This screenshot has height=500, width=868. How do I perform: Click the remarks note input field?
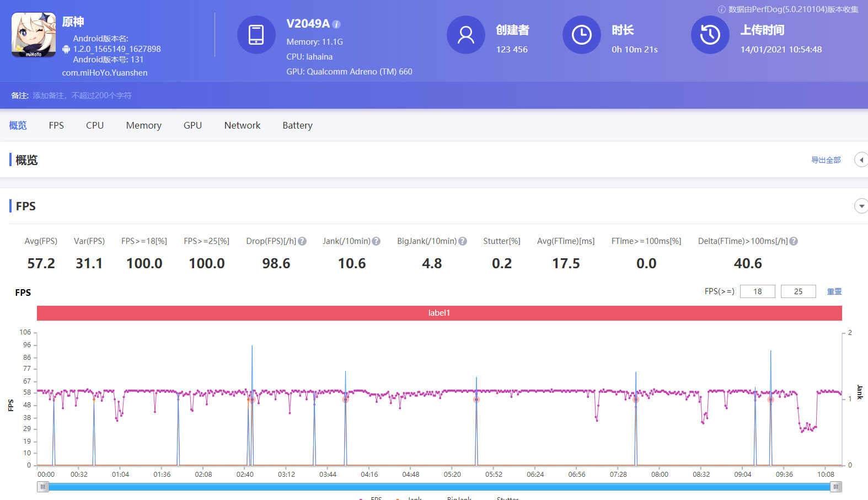click(x=82, y=95)
